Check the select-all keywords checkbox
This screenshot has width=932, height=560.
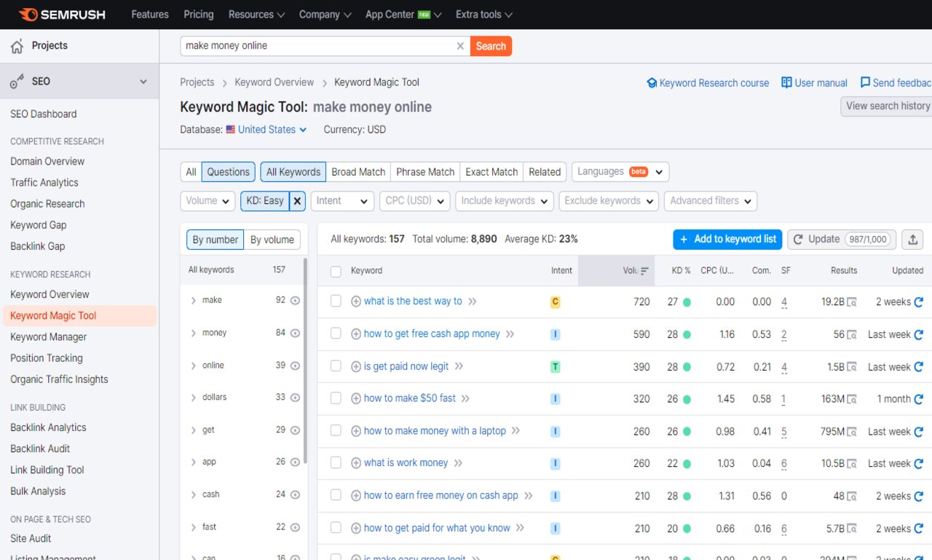click(336, 270)
